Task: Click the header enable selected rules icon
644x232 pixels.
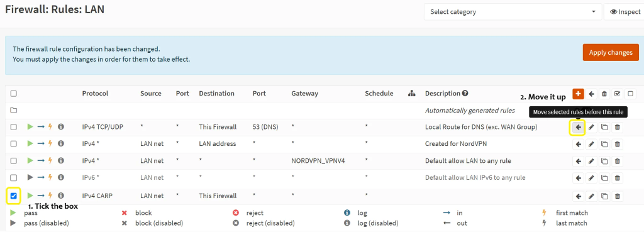Action: coord(618,94)
